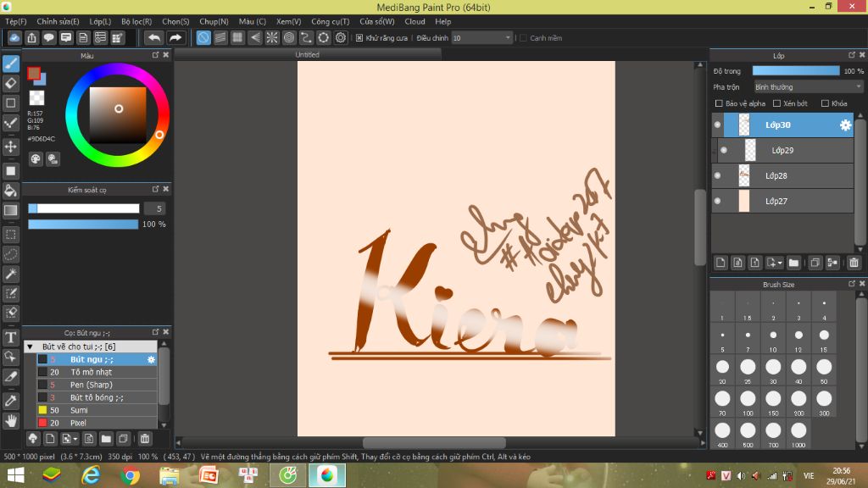Turn off snap with the circle-slash icon
868x488 pixels.
203,37
